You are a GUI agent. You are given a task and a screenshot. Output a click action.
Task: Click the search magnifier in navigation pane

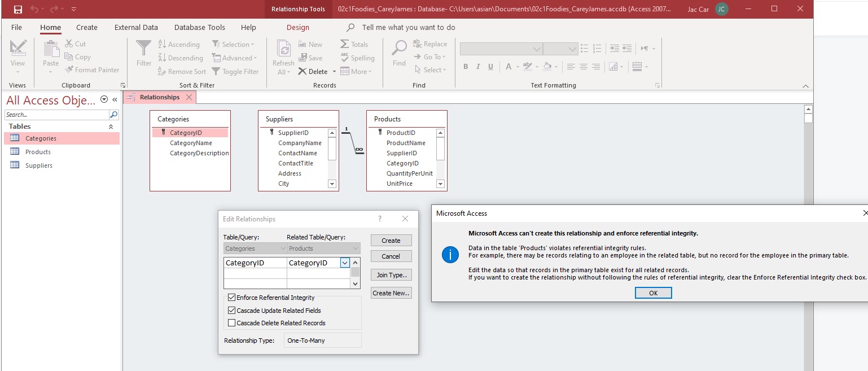[x=114, y=115]
